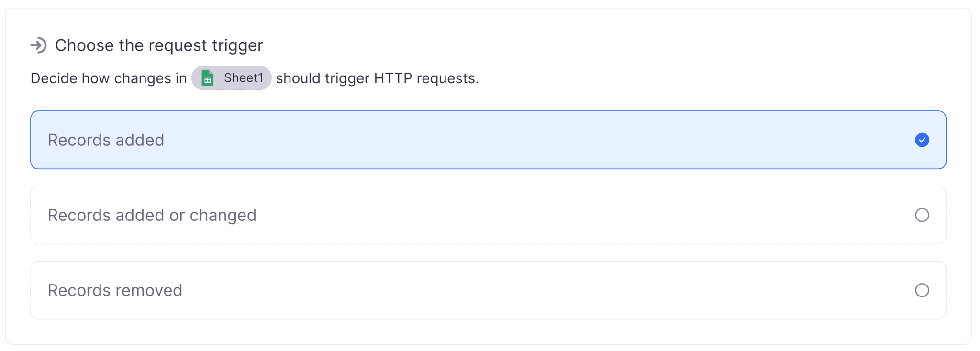
Task: Select the Records added or changed radio button
Action: coord(923,215)
